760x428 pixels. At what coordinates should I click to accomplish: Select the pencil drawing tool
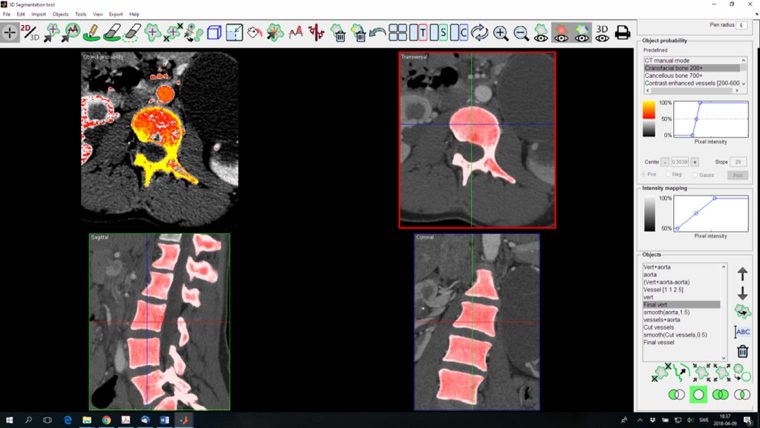[92, 32]
